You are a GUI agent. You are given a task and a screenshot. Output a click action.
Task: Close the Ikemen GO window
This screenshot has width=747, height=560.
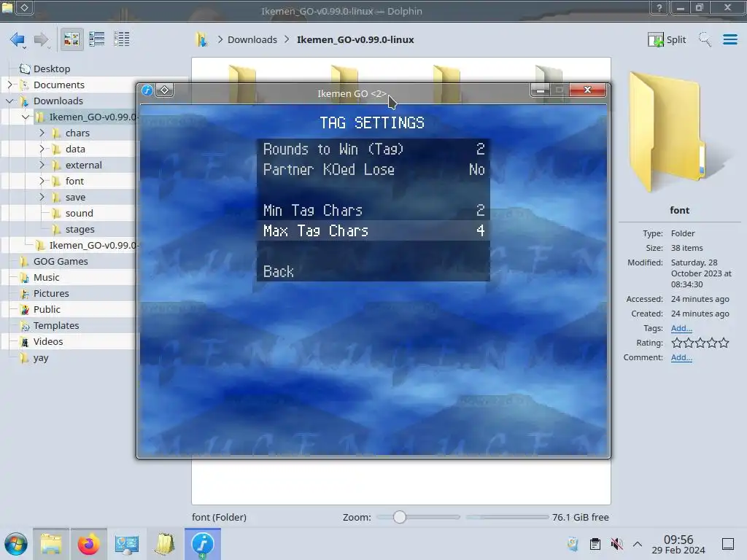[587, 90]
